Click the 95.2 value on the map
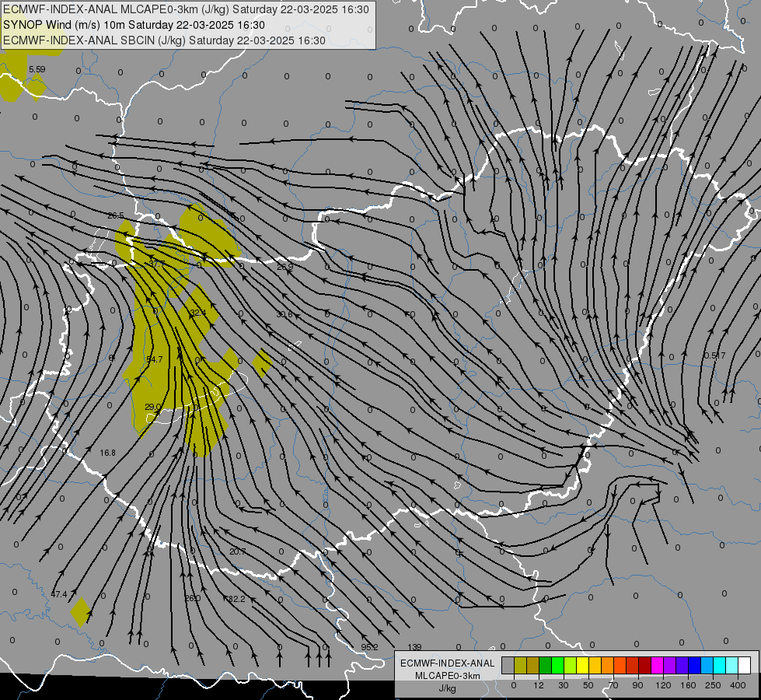The image size is (761, 700). click(x=369, y=648)
